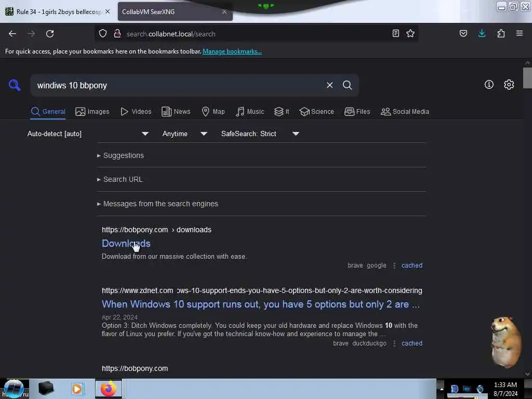Open Downloads result engine options dots

coord(394,265)
